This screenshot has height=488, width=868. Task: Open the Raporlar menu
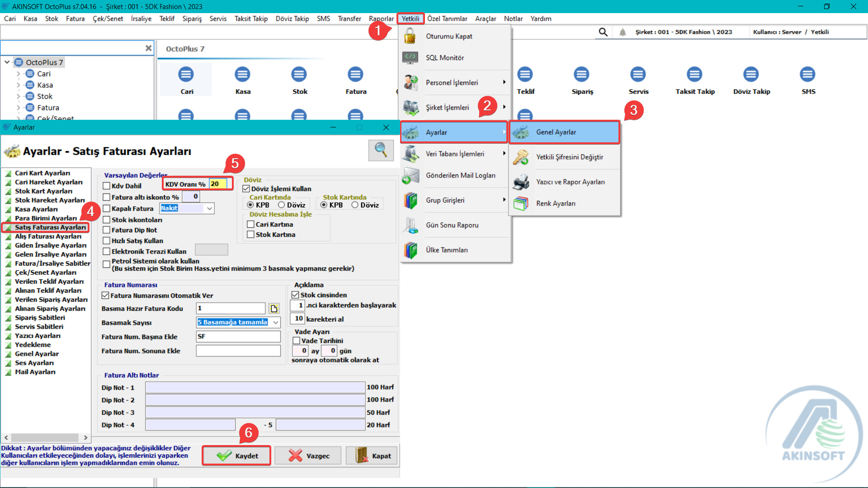381,19
